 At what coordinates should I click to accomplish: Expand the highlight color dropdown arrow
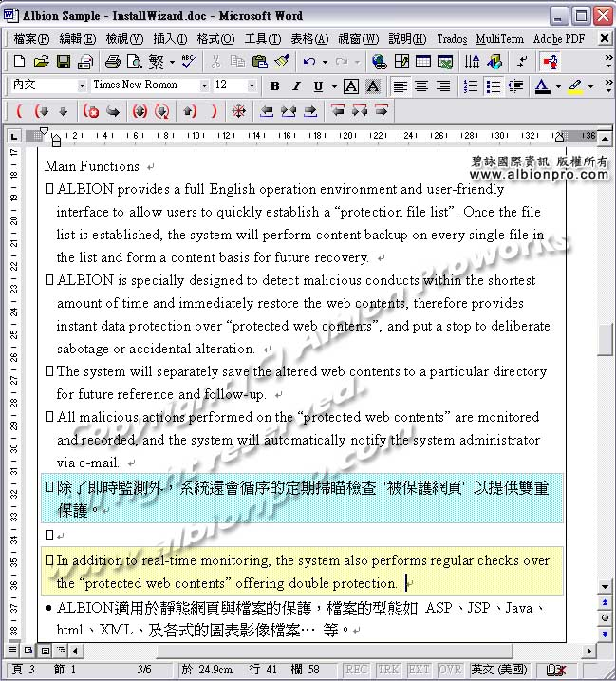590,86
